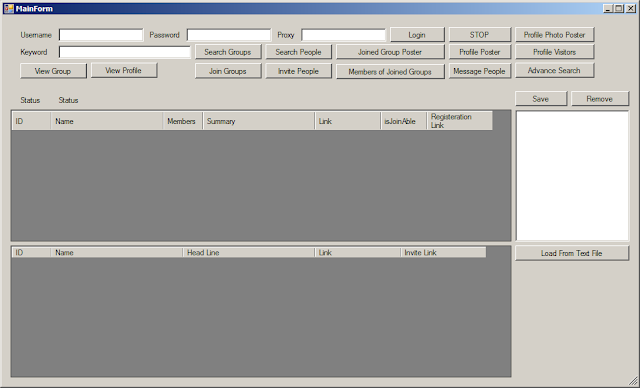Click the Search Groups button
Viewport: 640px width, 388px height.
[228, 52]
